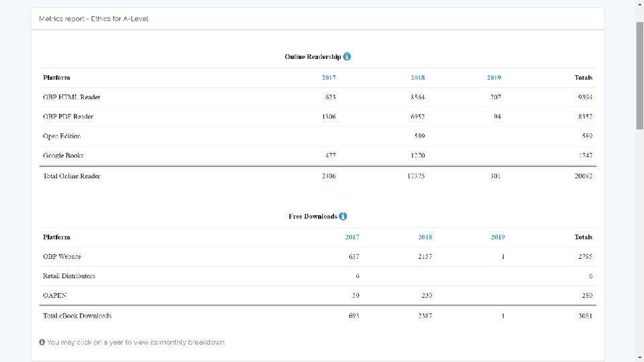The image size is (644, 362).
Task: Click the Open Edition platform label
Action: (62, 136)
